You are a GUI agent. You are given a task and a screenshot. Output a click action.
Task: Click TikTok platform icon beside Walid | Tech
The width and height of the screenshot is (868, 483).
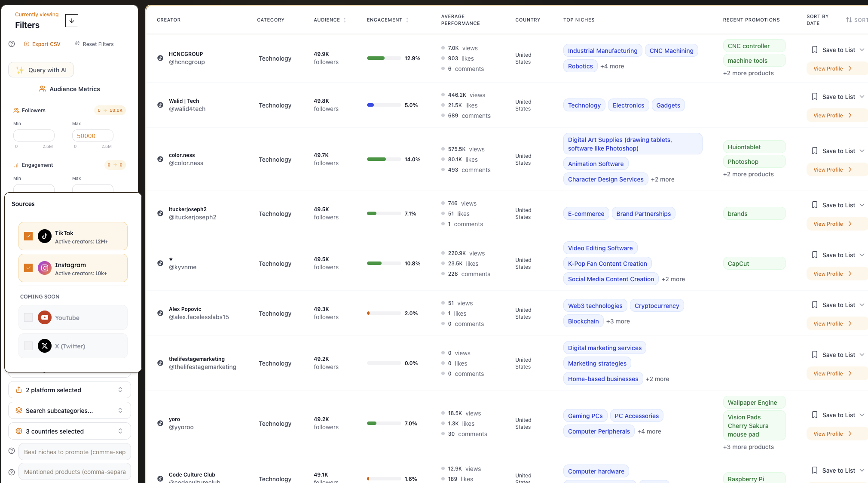pyautogui.click(x=160, y=105)
